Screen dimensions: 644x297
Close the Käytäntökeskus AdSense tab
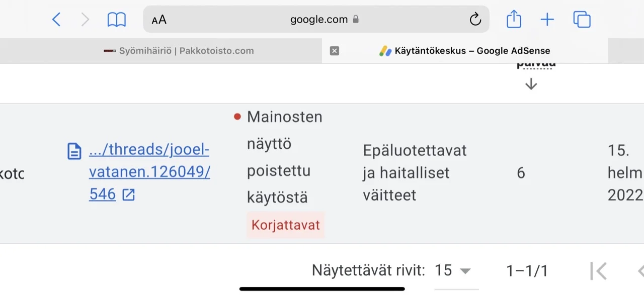335,51
